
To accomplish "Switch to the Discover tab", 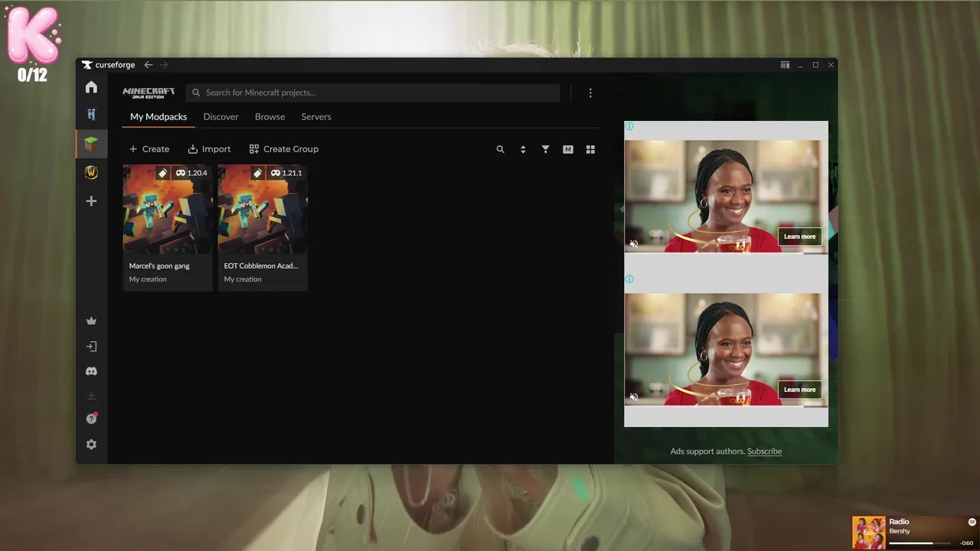I will [x=220, y=117].
